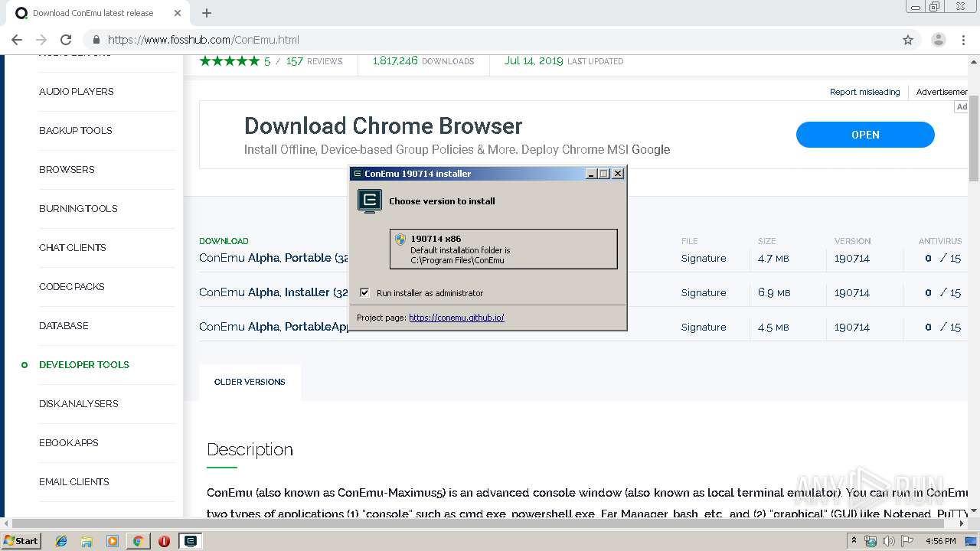The height and width of the screenshot is (551, 980).
Task: Click the Ad info badge icon
Action: point(962,107)
